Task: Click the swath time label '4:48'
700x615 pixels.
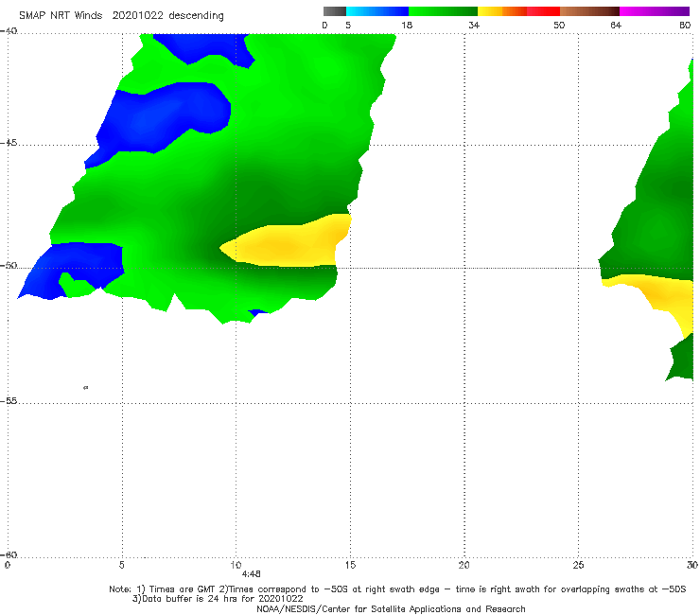Action: click(x=251, y=574)
